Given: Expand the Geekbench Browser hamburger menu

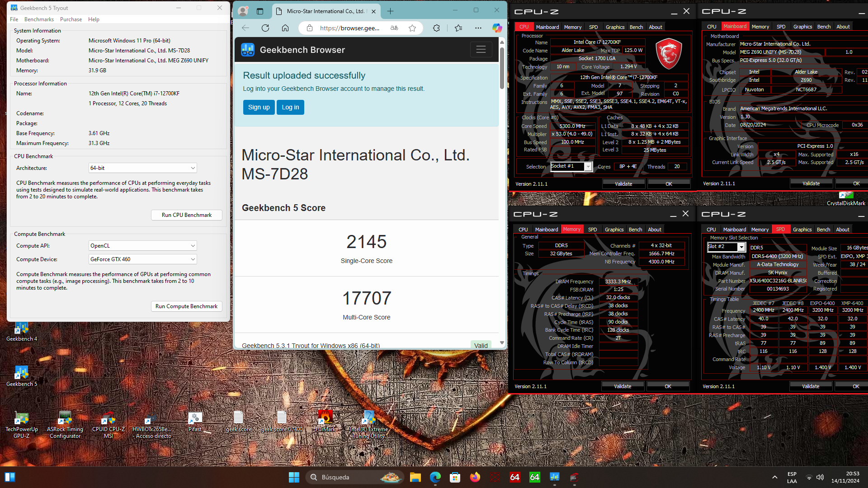Looking at the screenshot, I should pyautogui.click(x=481, y=49).
